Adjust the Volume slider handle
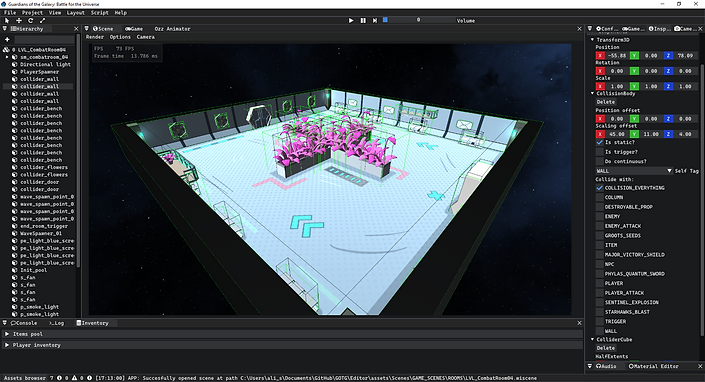The width and height of the screenshot is (705, 382). pos(385,20)
